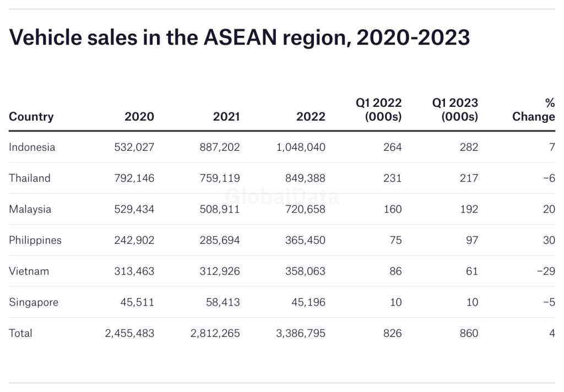Viewport: 564px width, 392px height.
Task: Select the Country column header
Action: [31, 117]
